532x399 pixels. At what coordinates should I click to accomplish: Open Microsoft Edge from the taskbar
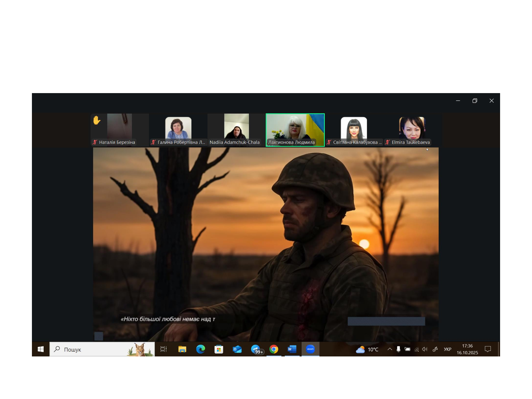(x=201, y=349)
